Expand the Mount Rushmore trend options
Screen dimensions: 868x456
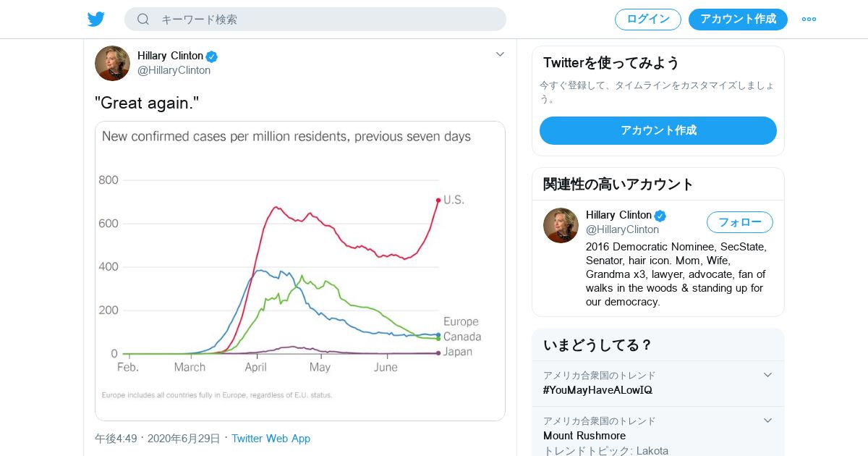click(x=768, y=421)
